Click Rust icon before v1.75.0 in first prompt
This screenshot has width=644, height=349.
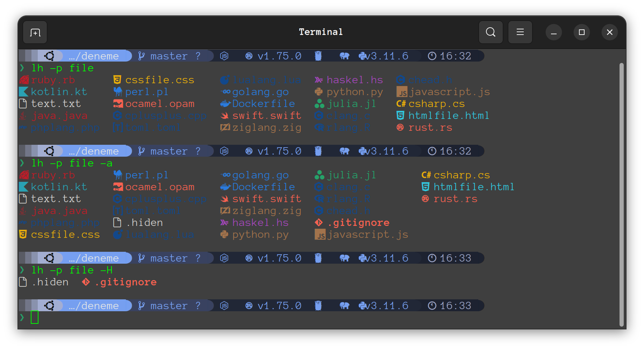click(249, 56)
